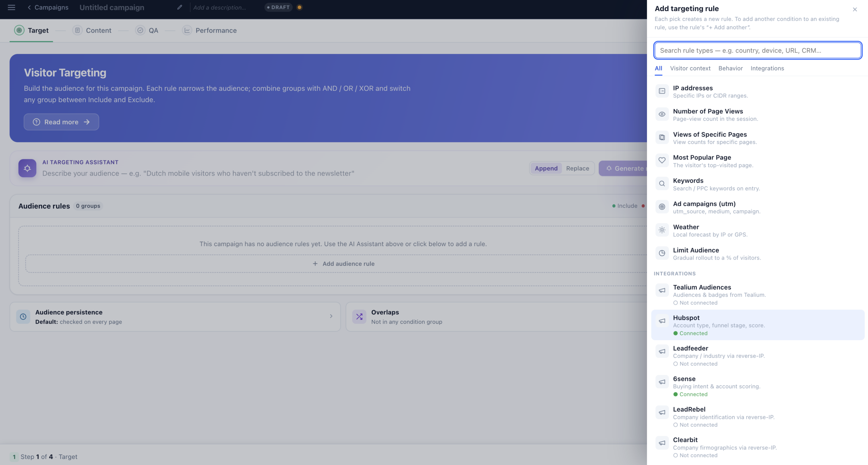Screen dimensions: 868x465
Task: Click the Weather sun icon
Action: tap(662, 230)
